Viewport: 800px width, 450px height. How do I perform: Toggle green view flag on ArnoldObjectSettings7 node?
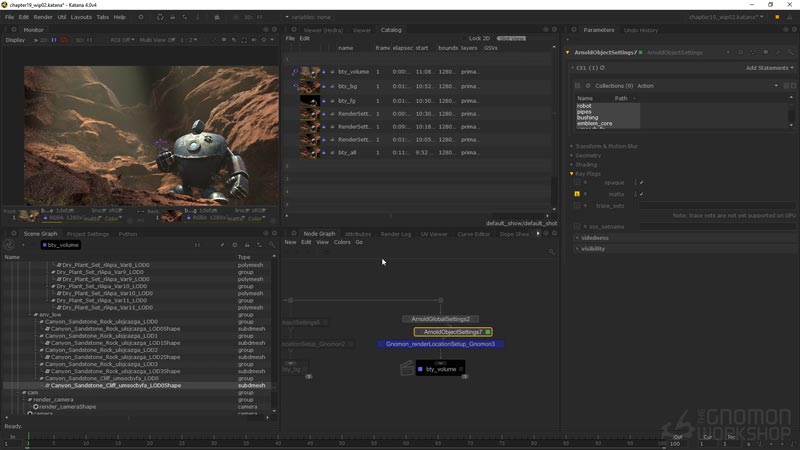click(488, 332)
